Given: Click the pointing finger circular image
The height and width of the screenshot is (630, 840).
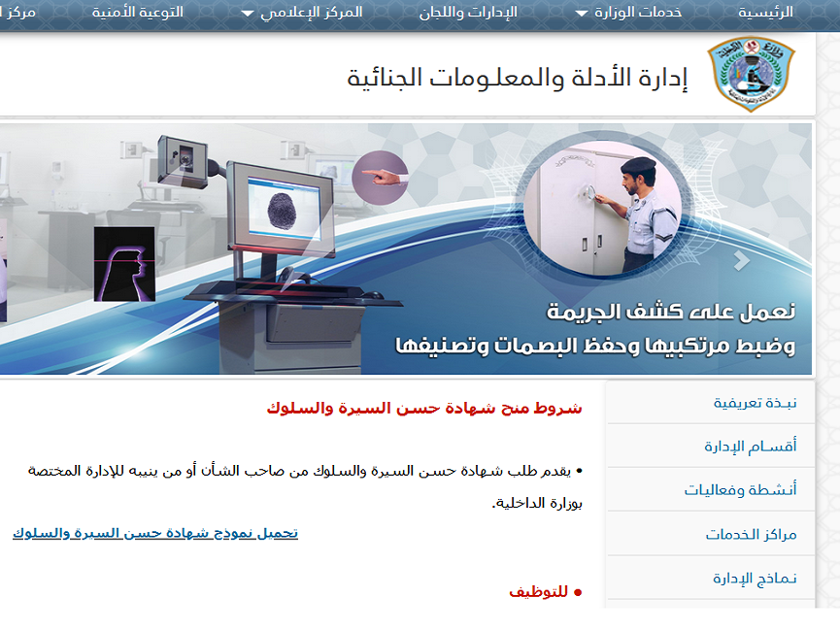Looking at the screenshot, I should 380,178.
